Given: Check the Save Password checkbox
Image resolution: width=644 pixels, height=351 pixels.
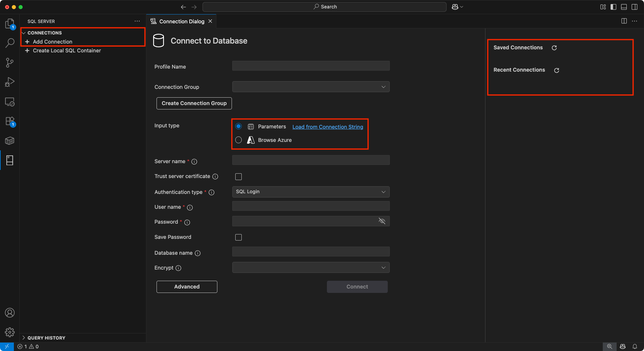Looking at the screenshot, I should point(239,237).
